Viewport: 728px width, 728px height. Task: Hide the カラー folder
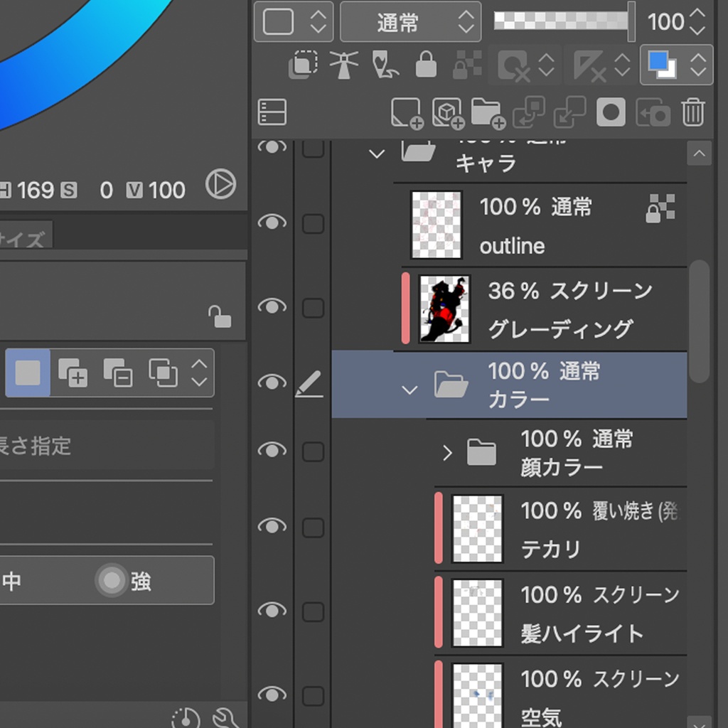pos(272,382)
